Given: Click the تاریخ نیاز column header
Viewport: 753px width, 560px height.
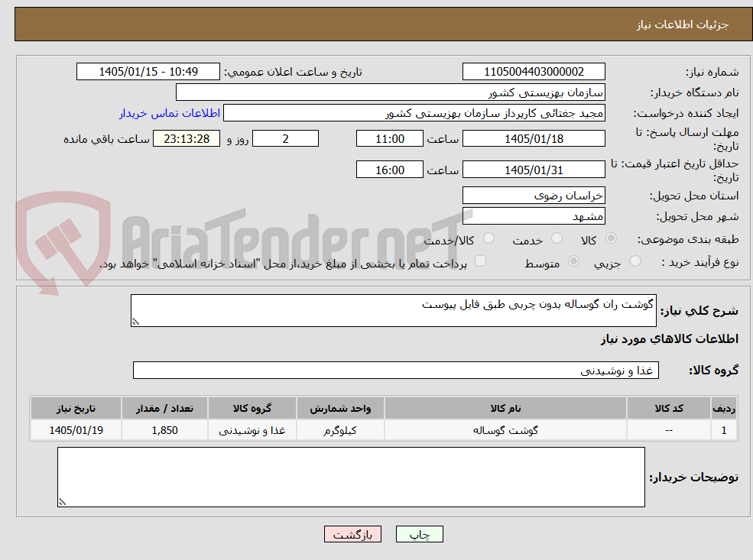Looking at the screenshot, I should (x=76, y=409).
